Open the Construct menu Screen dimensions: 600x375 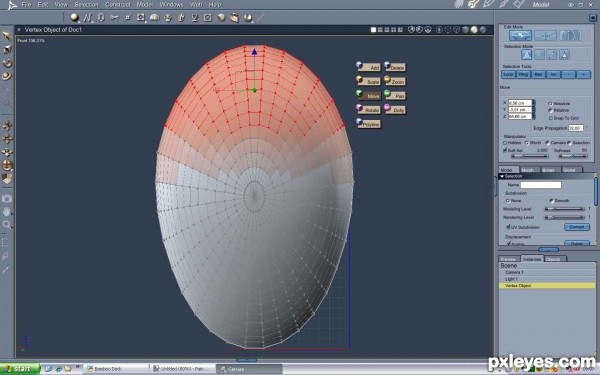117,5
